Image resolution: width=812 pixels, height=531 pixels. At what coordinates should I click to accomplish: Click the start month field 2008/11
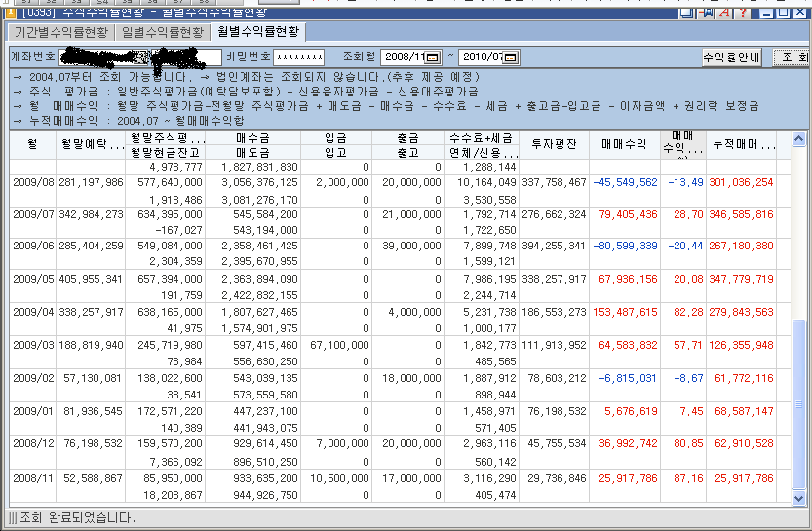(411, 57)
